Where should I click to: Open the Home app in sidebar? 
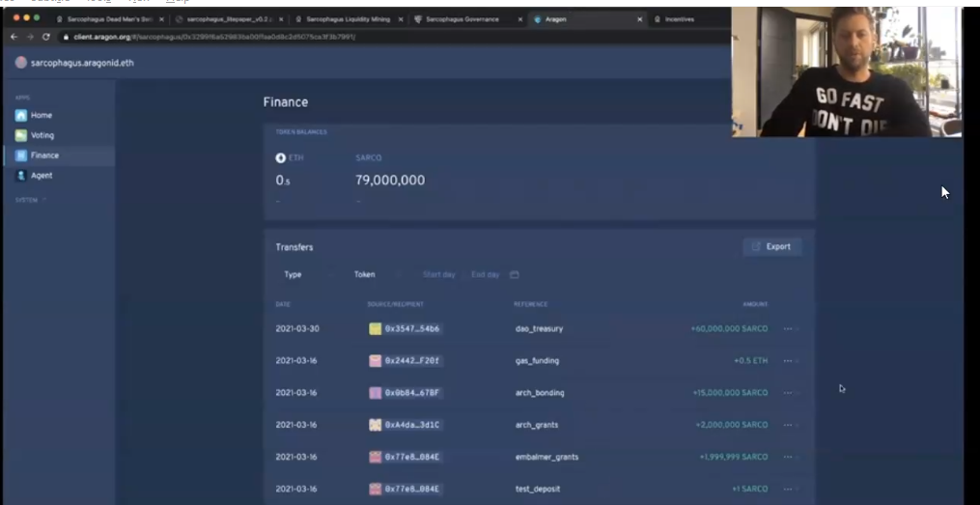35,116
